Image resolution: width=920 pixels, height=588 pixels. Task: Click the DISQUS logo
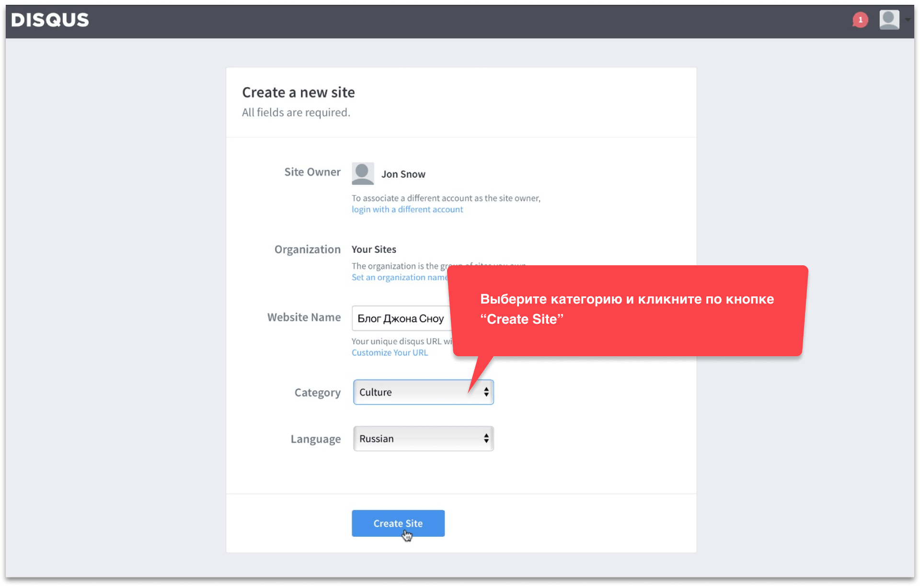click(50, 20)
